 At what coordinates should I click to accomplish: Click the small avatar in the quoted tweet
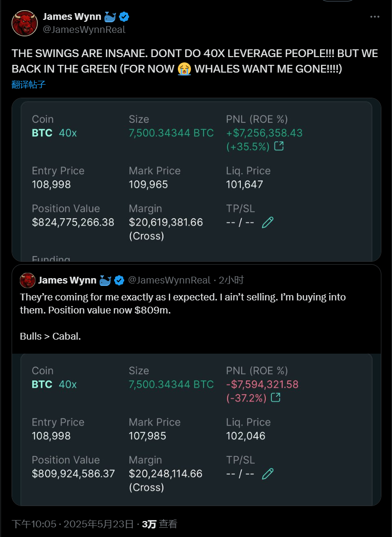28,280
